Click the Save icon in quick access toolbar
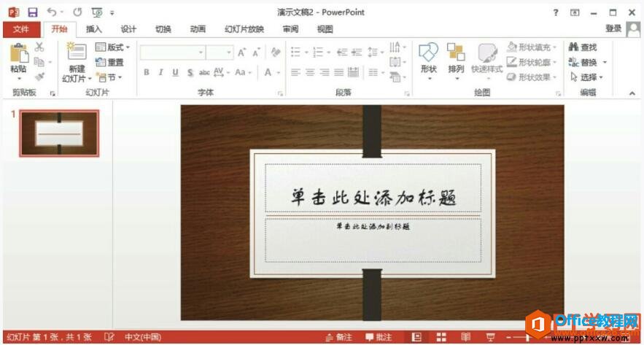The image size is (644, 345). click(32, 12)
